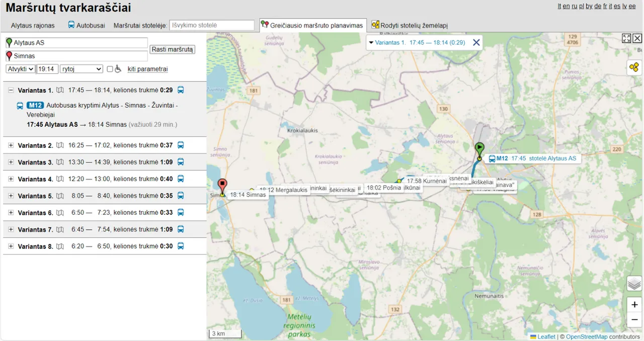
Task: Zoom in on the map
Action: 634,305
